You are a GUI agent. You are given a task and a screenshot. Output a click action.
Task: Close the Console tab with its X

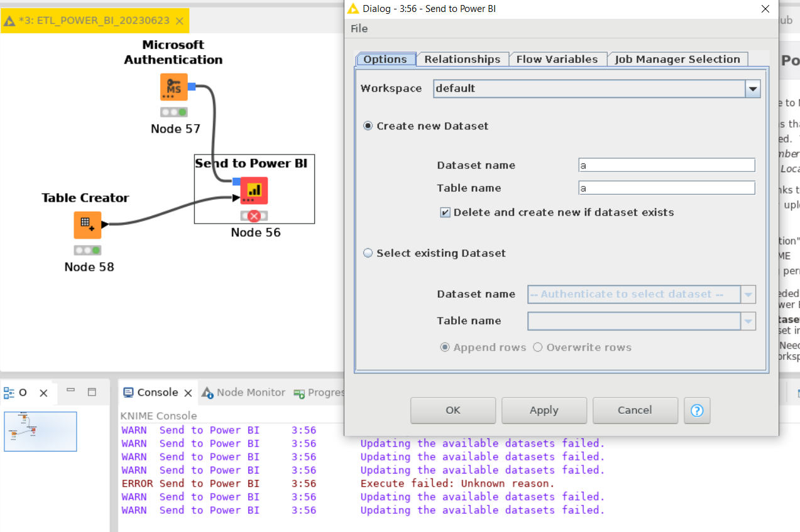[x=187, y=393]
